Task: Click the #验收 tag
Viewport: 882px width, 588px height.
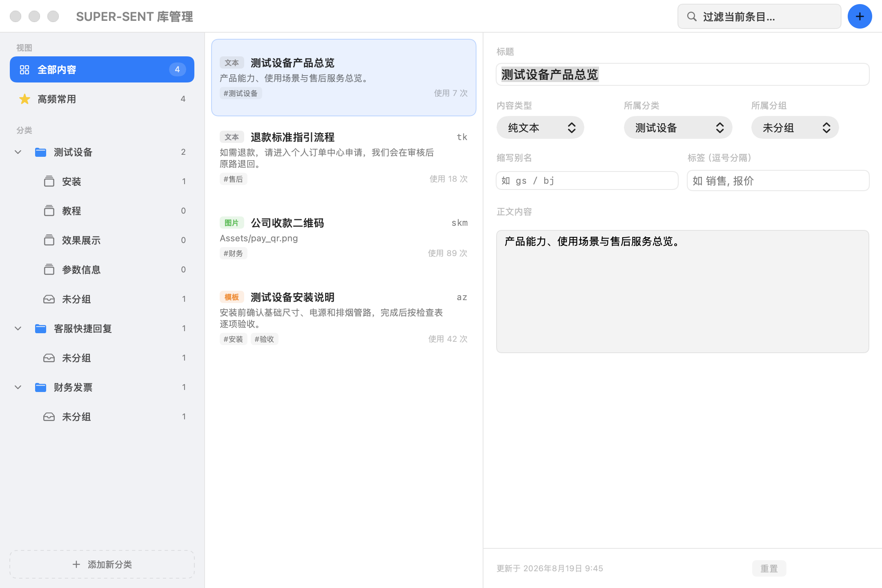Action: 264,339
